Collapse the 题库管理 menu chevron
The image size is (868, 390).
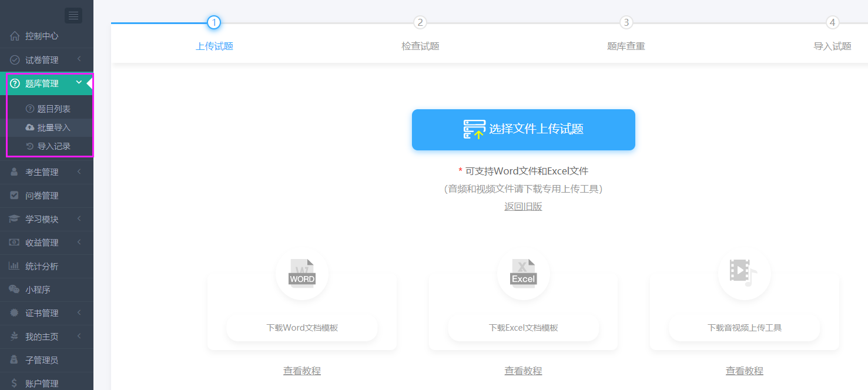click(79, 83)
